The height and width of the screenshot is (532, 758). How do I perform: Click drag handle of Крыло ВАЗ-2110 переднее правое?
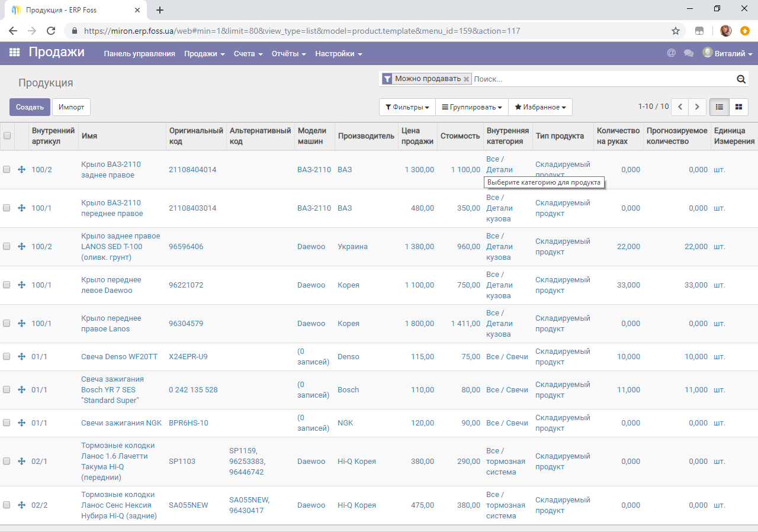(22, 208)
